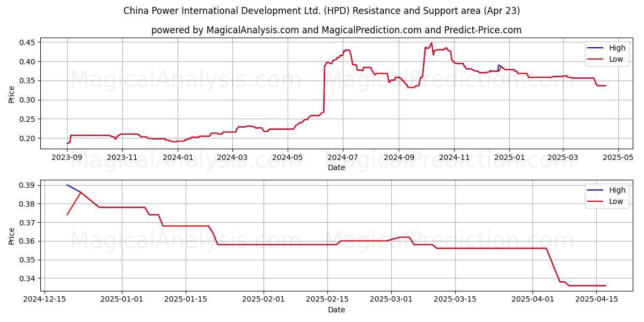Click the '2024-11' x-axis label

(454, 157)
